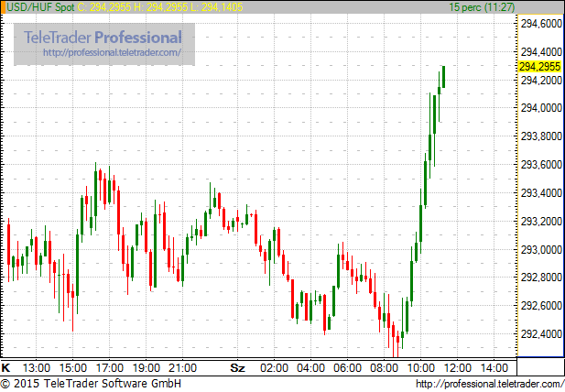Click the closing value C: 294,2955
The width and height of the screenshot is (565, 392).
(x=104, y=6)
